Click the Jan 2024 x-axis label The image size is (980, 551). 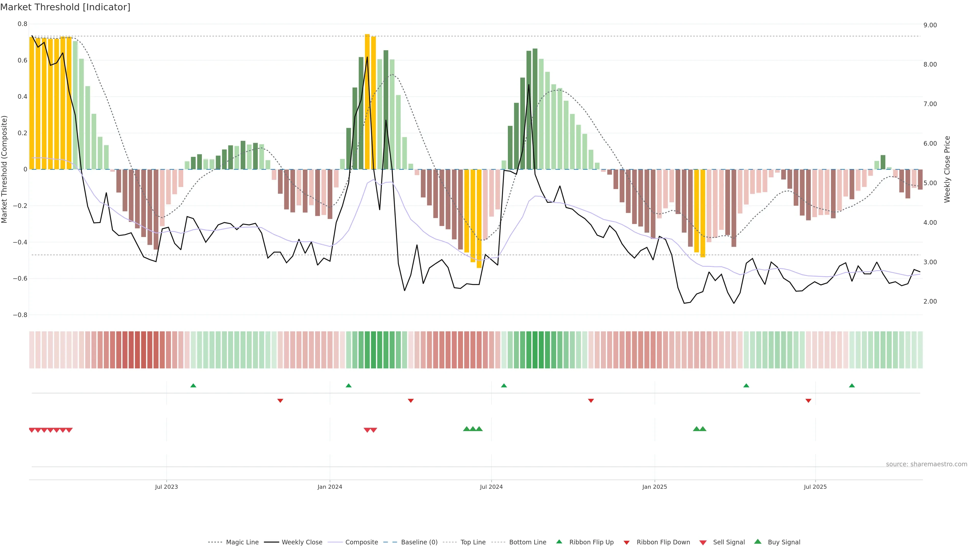[x=330, y=487]
